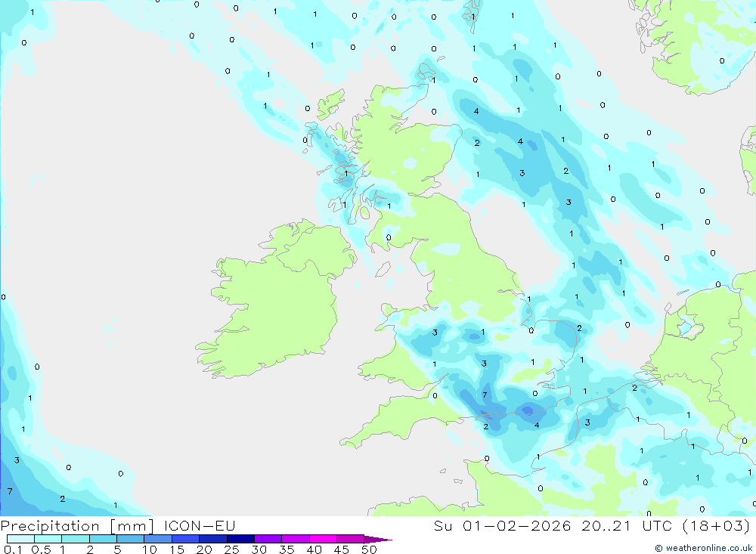Image resolution: width=756 pixels, height=554 pixels.
Task: Pick the 15–20 mm legend color box
Action: click(186, 539)
